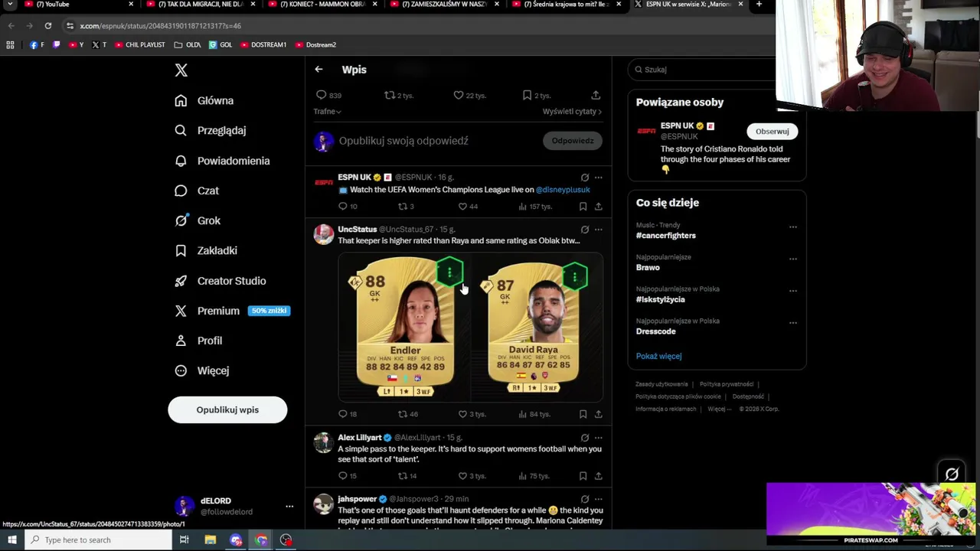Open the Endler and David Raya card image
The width and height of the screenshot is (980, 551).
tap(470, 327)
